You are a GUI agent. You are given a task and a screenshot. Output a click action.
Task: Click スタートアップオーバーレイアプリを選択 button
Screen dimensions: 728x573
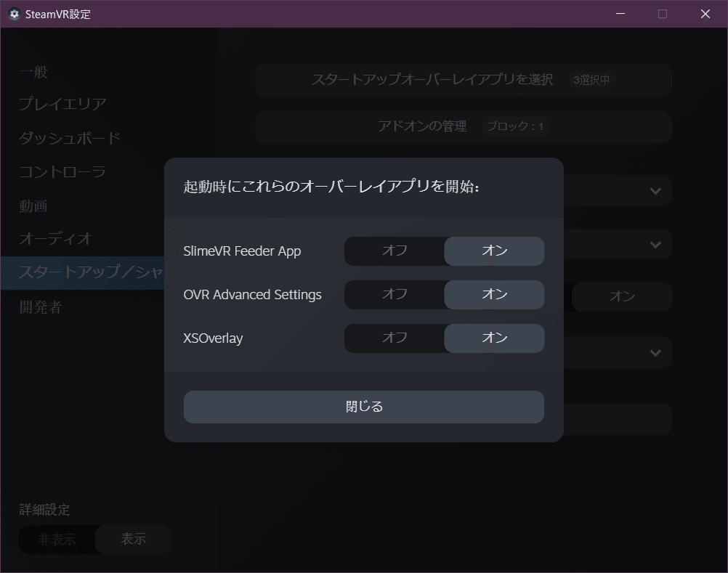coord(464,80)
